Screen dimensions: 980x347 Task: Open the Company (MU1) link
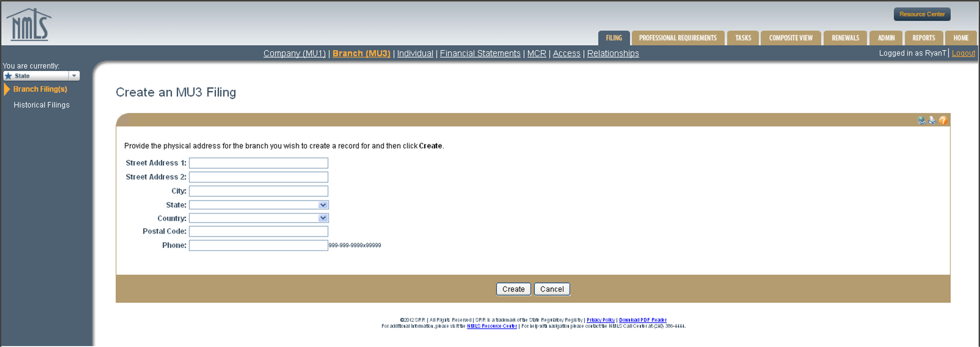tap(294, 53)
